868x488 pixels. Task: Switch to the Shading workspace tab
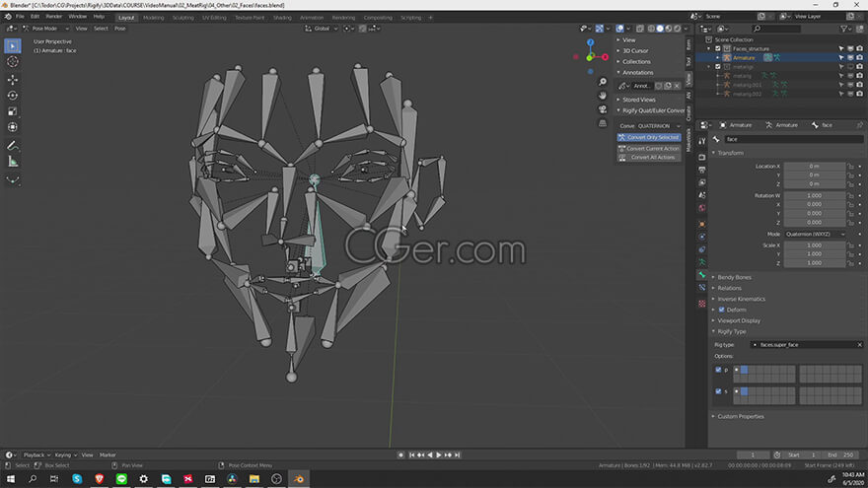tap(282, 18)
